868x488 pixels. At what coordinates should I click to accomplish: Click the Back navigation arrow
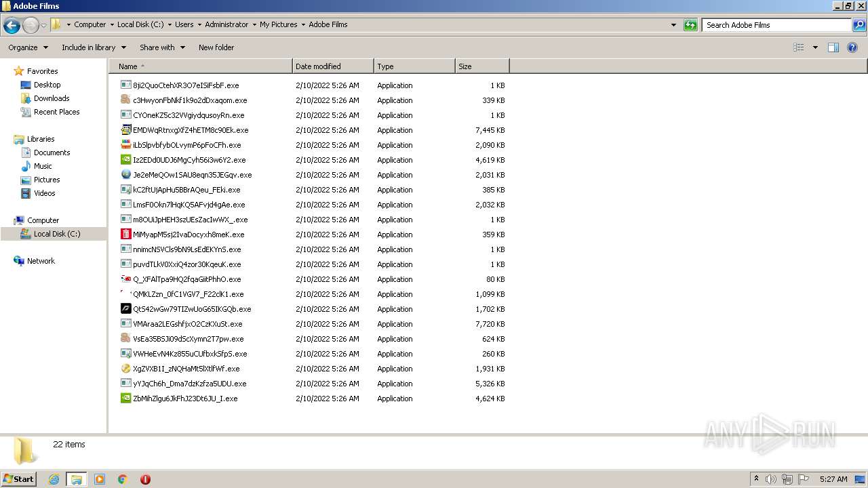[x=12, y=25]
